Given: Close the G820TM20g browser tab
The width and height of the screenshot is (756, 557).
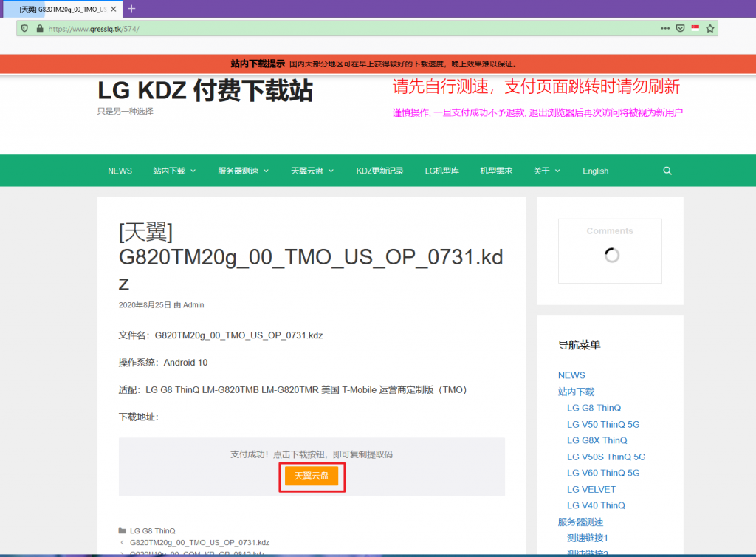Looking at the screenshot, I should point(113,9).
